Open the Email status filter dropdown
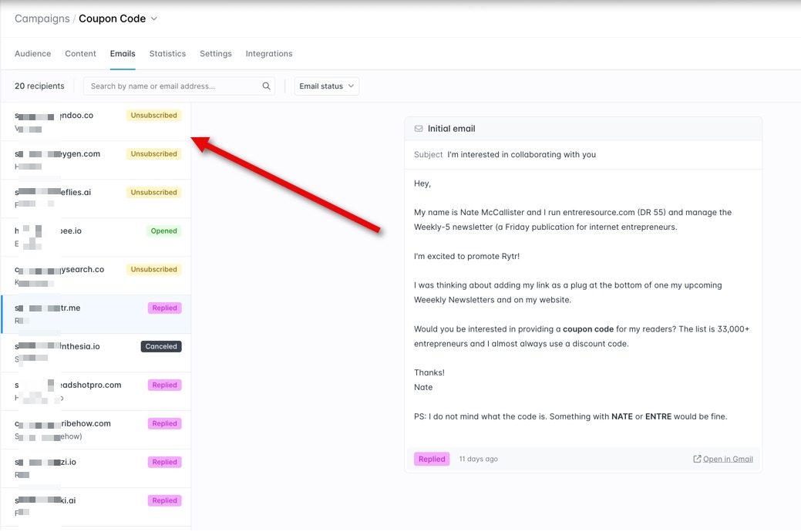Image resolution: width=801 pixels, height=532 pixels. 327,86
